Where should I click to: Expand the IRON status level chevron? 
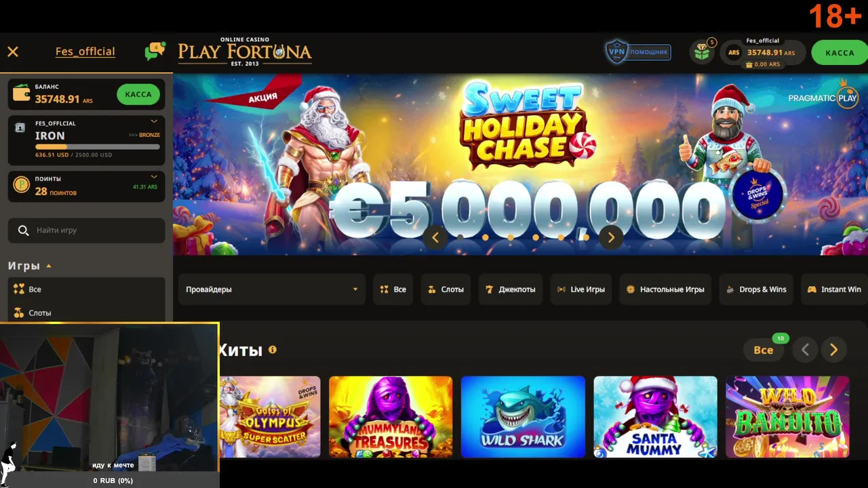coord(154,121)
